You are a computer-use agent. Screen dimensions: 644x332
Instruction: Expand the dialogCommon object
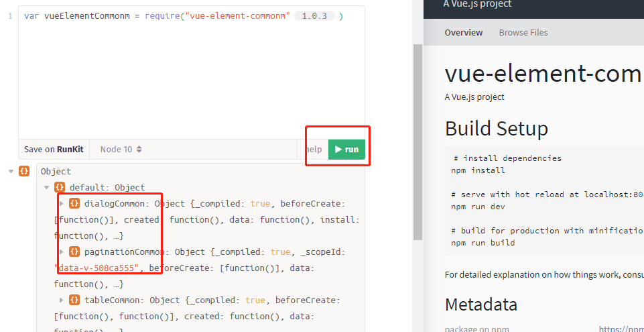click(x=62, y=203)
